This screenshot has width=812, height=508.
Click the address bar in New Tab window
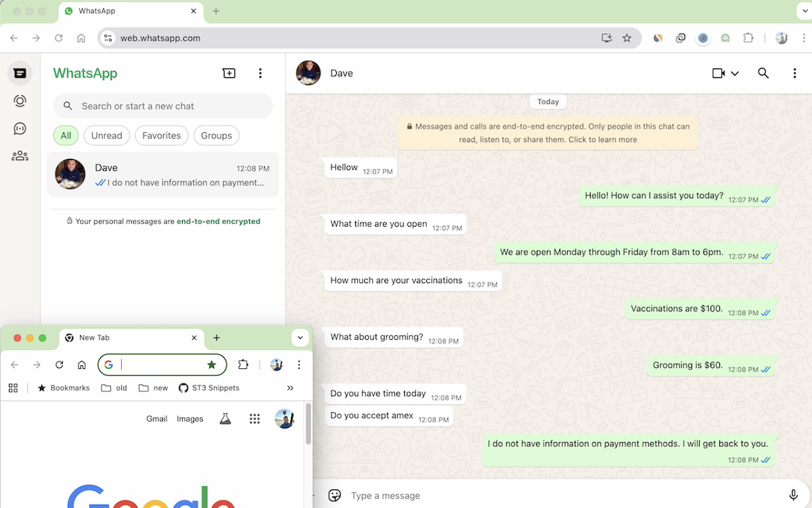[162, 364]
